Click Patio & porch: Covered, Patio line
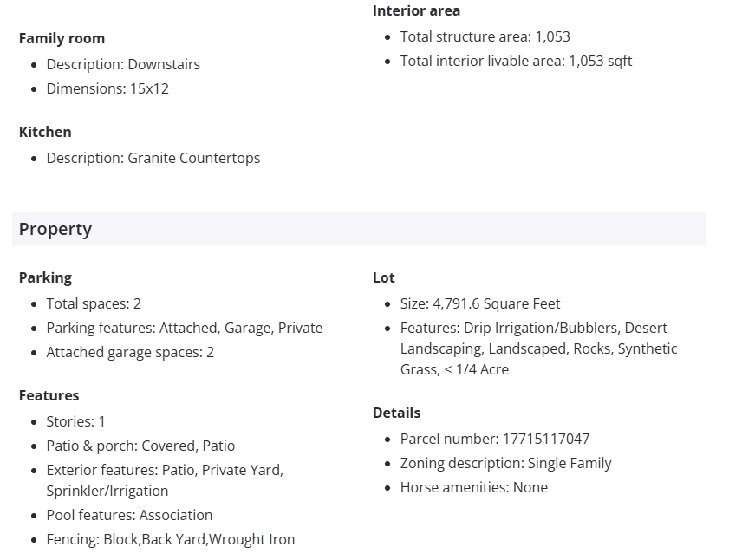Viewport: 729px width, 560px height. coord(140,446)
